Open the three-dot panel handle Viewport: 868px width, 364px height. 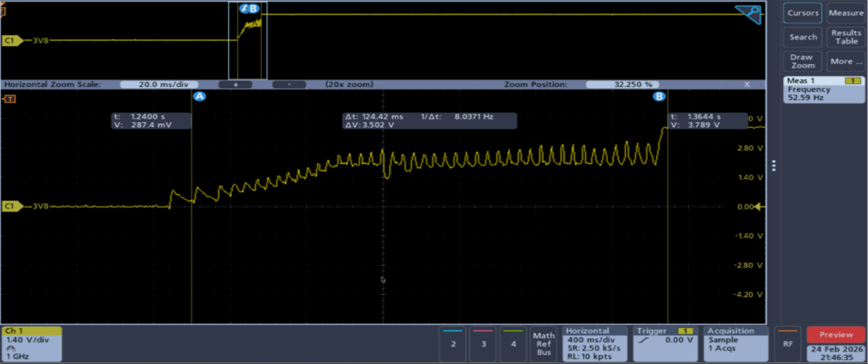pyautogui.click(x=774, y=166)
